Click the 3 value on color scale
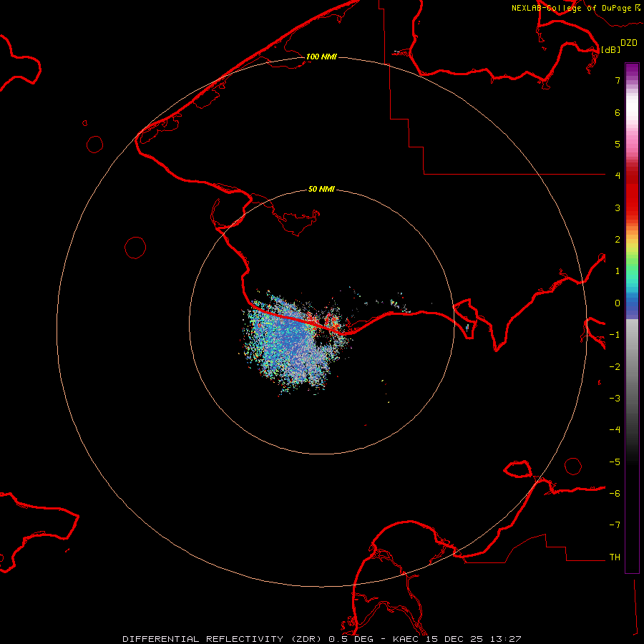This screenshot has width=644, height=644. (618, 208)
